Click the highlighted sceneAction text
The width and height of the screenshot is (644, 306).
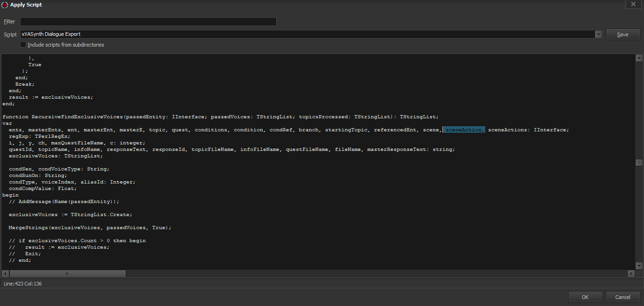(464, 130)
